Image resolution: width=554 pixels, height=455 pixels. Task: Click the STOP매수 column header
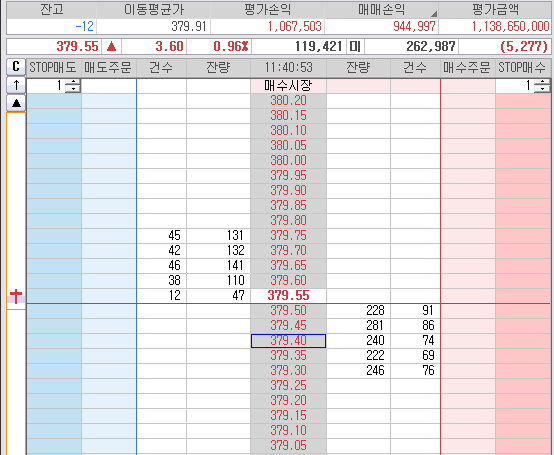pos(523,67)
